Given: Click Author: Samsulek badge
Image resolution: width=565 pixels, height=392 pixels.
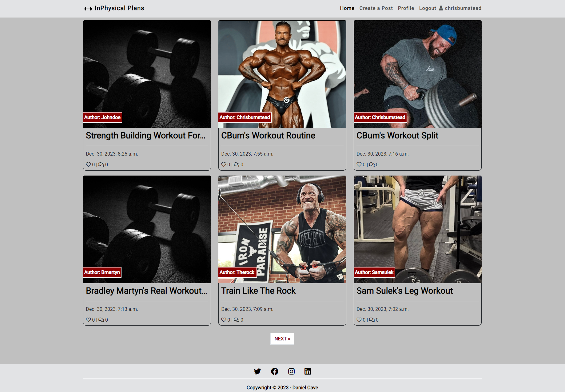Looking at the screenshot, I should click(374, 272).
